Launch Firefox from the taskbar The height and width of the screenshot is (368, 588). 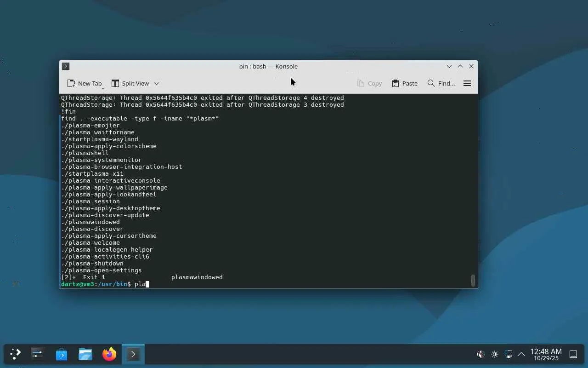point(109,354)
